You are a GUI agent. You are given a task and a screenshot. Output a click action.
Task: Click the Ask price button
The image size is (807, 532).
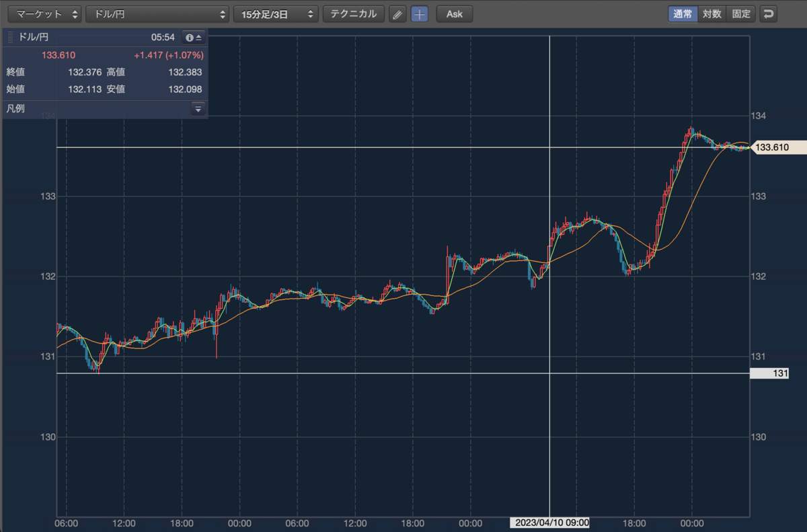[x=455, y=14]
